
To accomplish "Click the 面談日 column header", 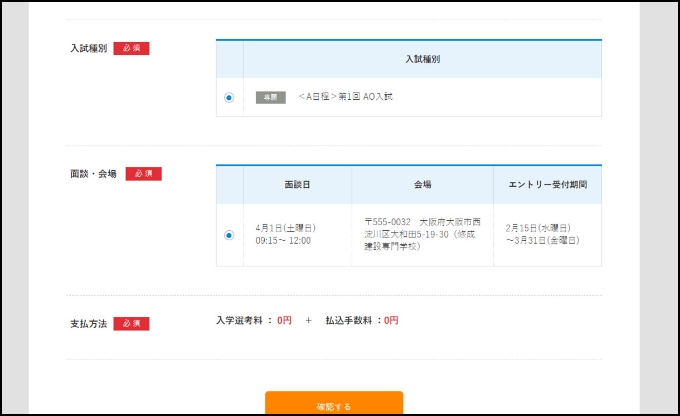I will tap(297, 185).
